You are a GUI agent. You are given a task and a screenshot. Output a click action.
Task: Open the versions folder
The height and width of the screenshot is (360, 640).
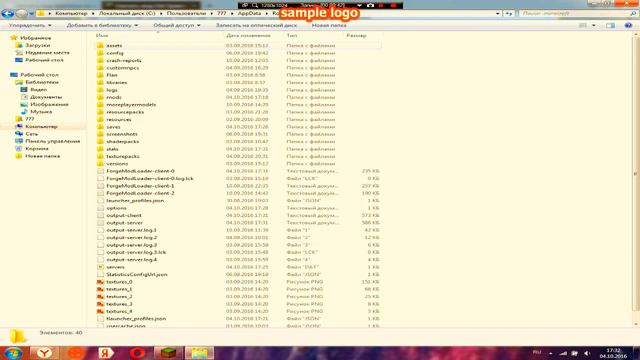[x=117, y=164]
